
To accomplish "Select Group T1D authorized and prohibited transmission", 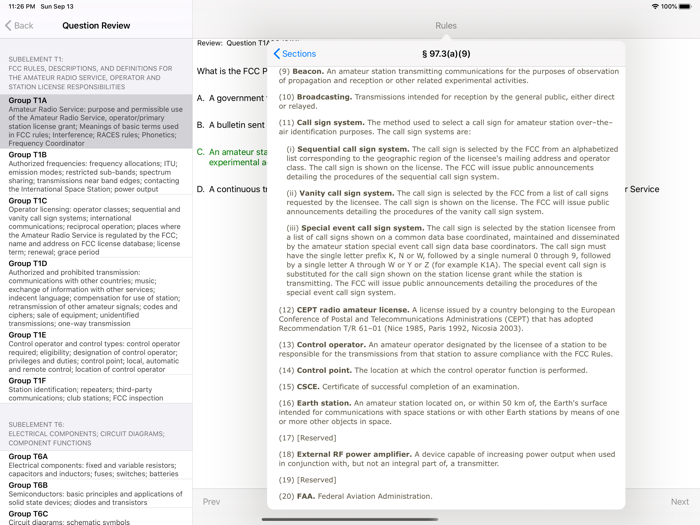I will tap(96, 293).
